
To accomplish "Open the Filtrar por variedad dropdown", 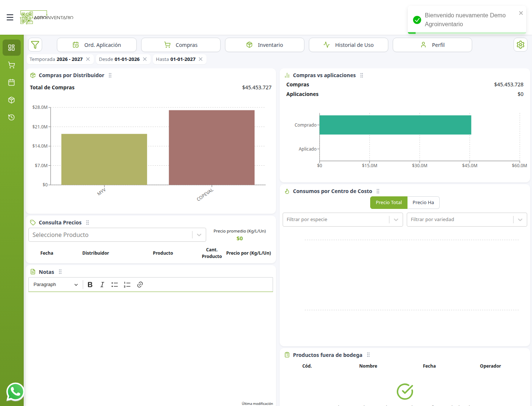I will (467, 220).
